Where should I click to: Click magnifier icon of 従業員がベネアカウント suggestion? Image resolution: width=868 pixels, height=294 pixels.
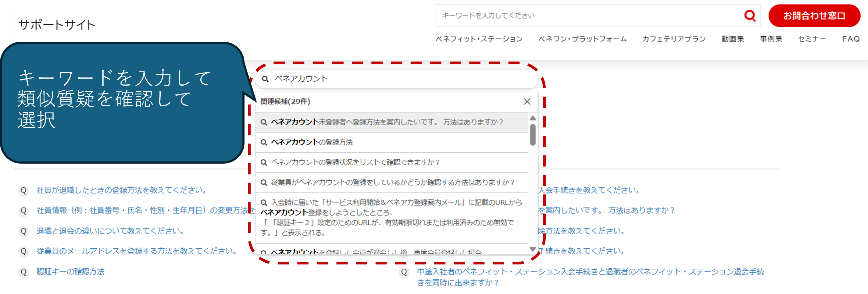tap(264, 183)
